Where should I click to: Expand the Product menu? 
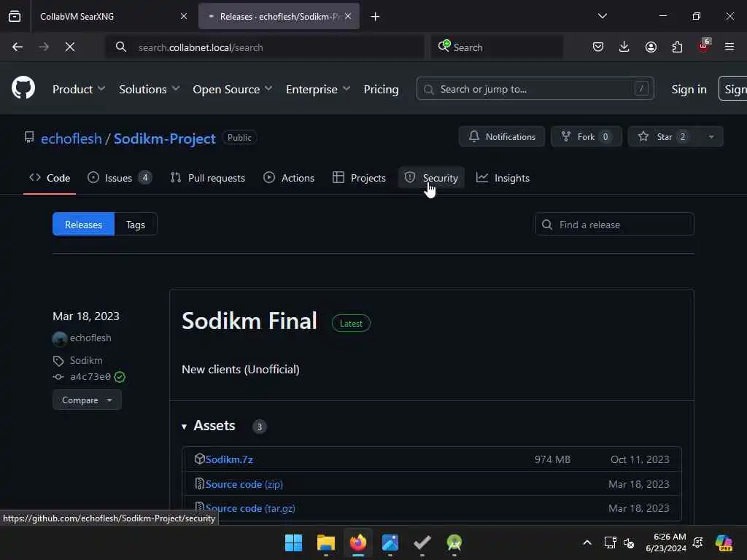[x=79, y=89]
